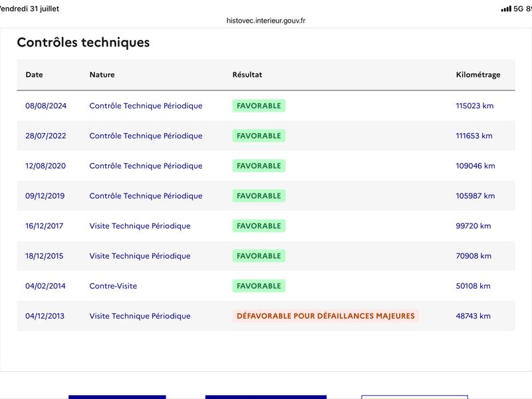Select Visite Technique Périodique in 16/12/2017 row
532x399 pixels.
pos(140,226)
